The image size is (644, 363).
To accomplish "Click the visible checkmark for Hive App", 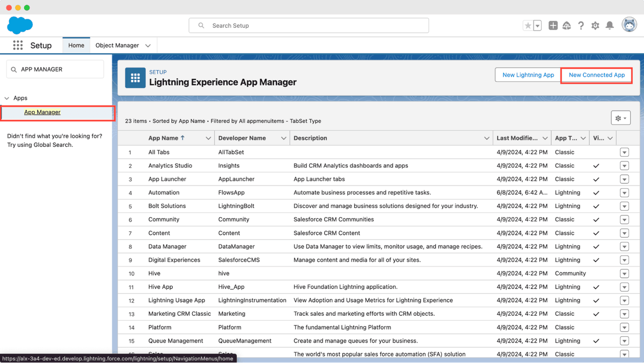I will [x=596, y=287].
